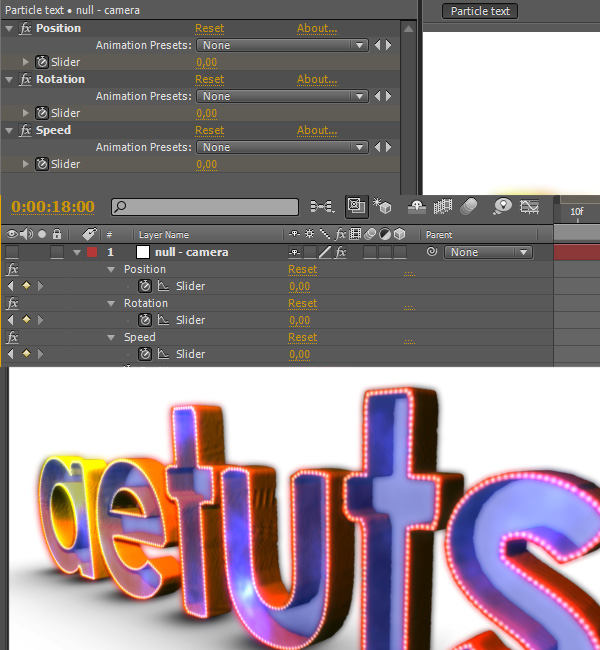Toggle fx switch for Speed effect in Effect Controls
This screenshot has width=600, height=650.
point(25,130)
